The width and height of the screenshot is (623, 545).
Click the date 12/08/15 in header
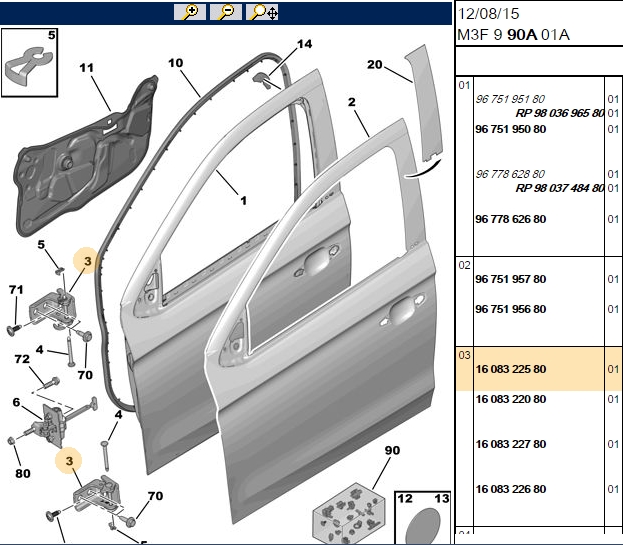coord(488,14)
